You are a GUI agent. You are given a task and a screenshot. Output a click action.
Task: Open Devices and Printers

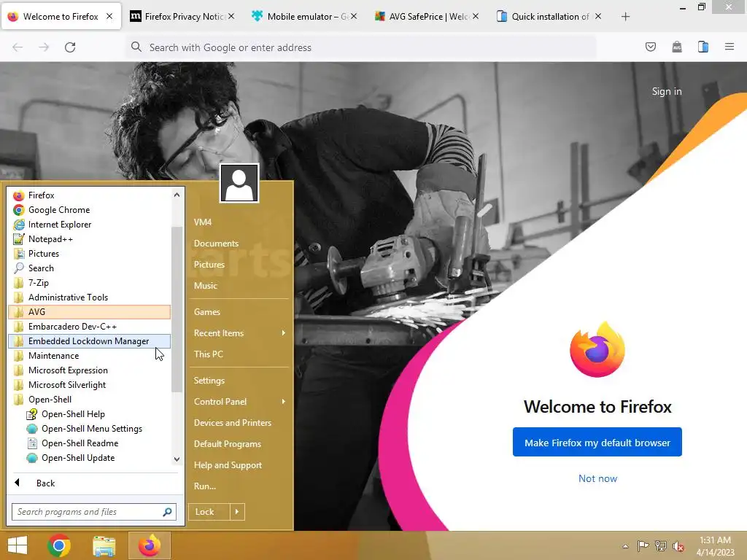point(239,423)
